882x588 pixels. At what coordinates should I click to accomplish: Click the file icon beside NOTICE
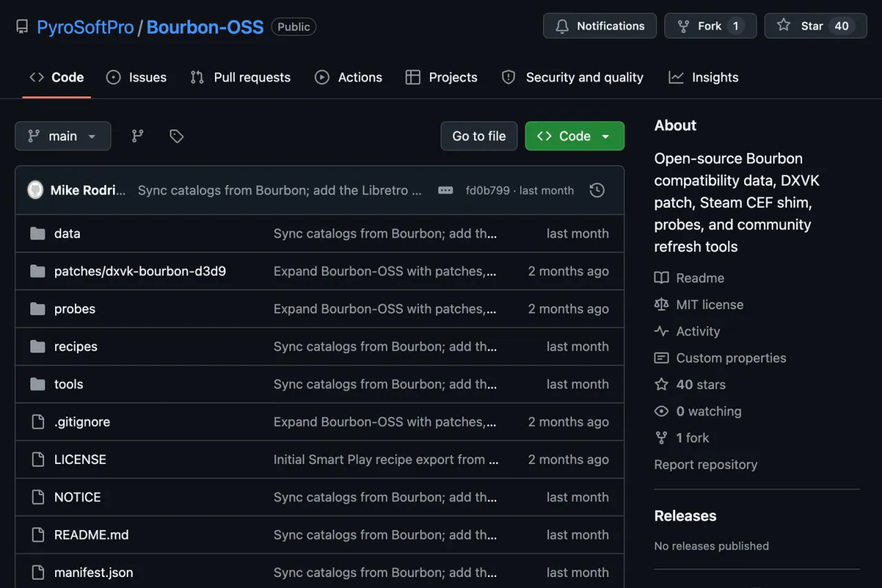coord(38,497)
